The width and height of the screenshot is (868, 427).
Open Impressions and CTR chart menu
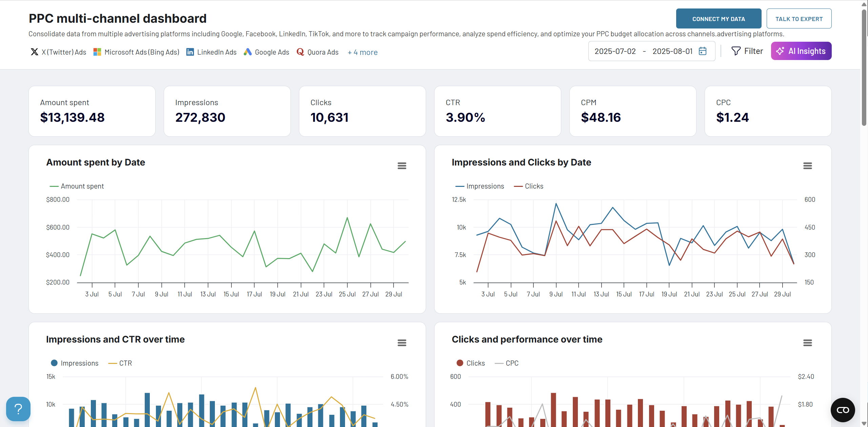[x=402, y=343]
